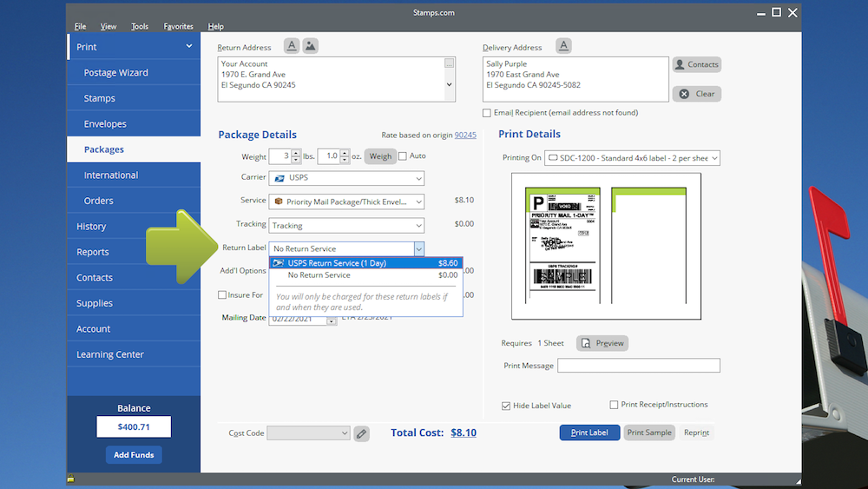The image size is (868, 489).
Task: Select International in the left sidebar
Action: pyautogui.click(x=110, y=175)
